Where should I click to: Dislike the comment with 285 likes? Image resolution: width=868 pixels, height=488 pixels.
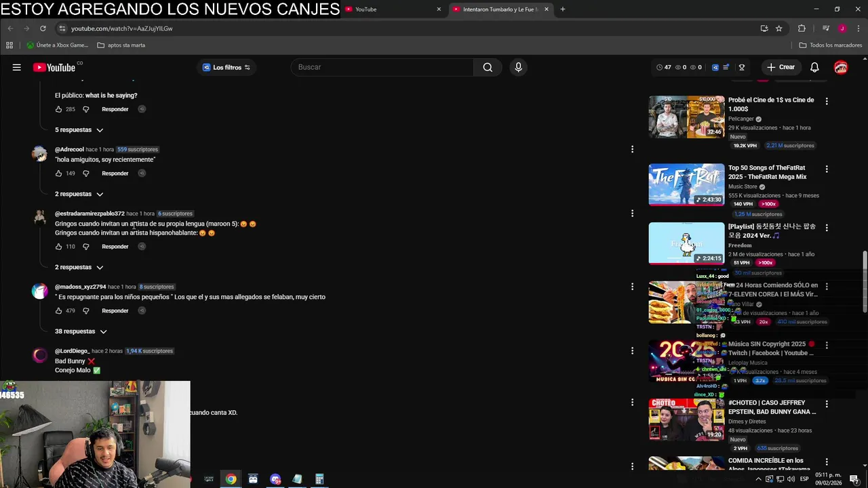pyautogui.click(x=86, y=109)
